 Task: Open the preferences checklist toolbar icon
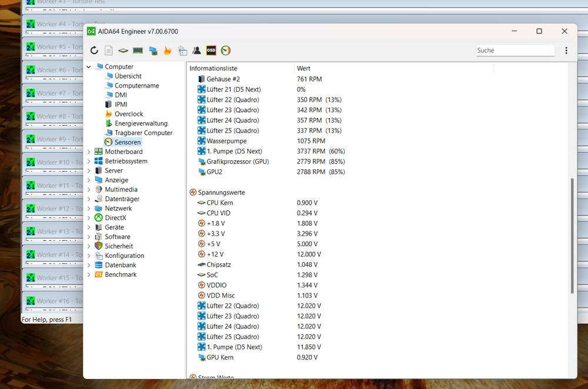tap(182, 51)
